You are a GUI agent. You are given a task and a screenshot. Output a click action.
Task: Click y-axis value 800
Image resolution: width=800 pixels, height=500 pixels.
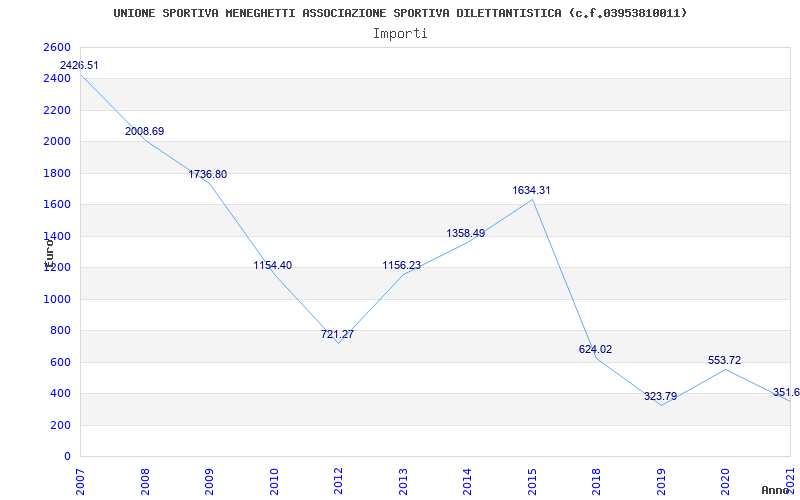tap(61, 331)
